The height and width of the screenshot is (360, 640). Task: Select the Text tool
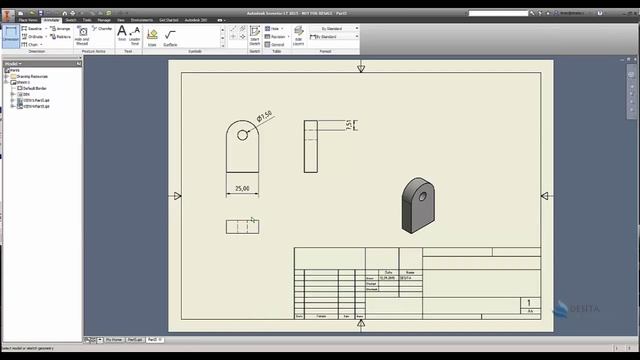[122, 33]
